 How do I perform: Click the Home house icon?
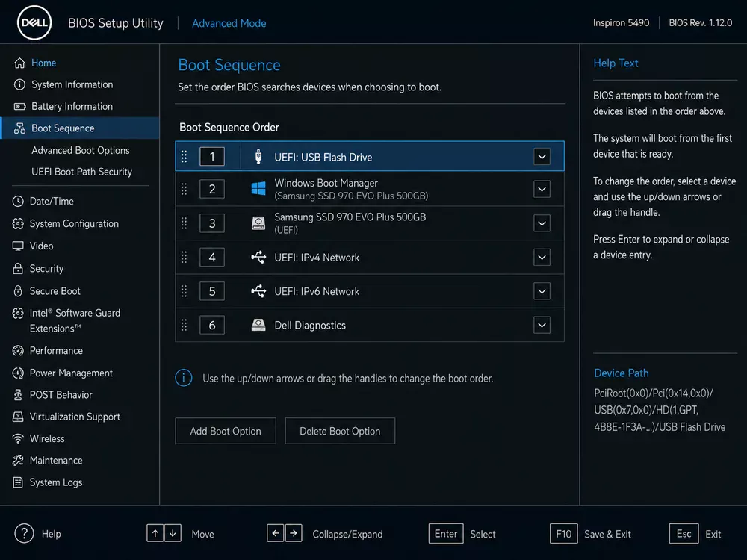[x=19, y=63]
